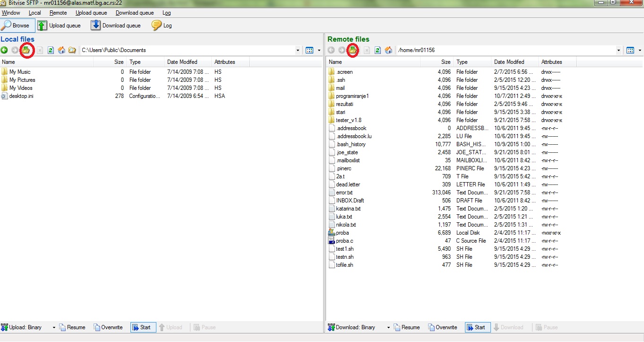Image resolution: width=644 pixels, height=342 pixels.
Task: Click the Remote files back arrow
Action: pos(331,50)
